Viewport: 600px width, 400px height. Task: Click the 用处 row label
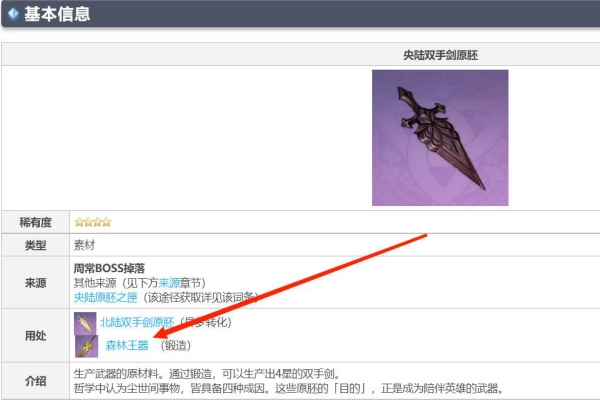tap(36, 336)
